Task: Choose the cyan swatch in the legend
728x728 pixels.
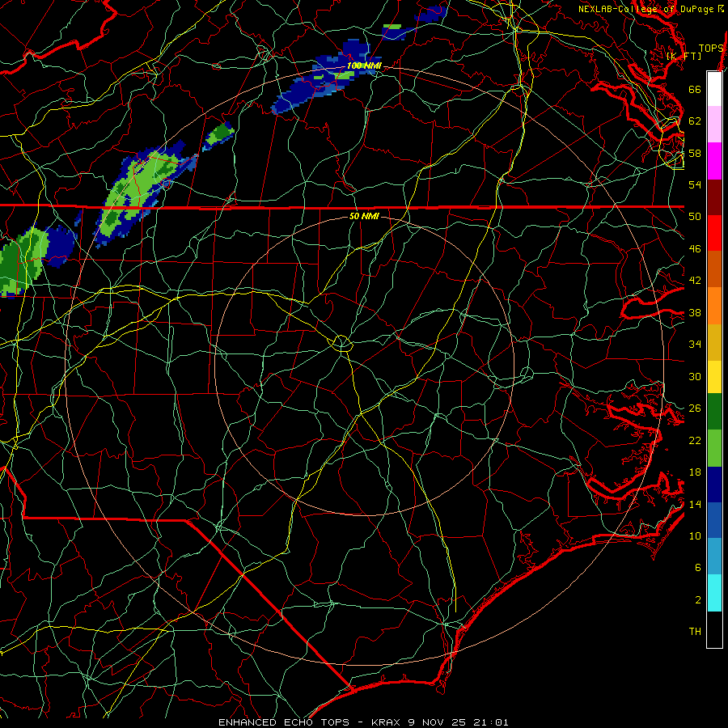Action: 714,593
